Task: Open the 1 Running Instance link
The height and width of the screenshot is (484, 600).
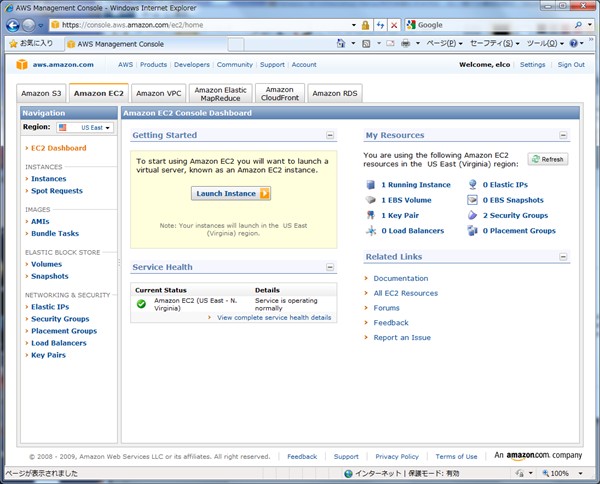Action: pos(416,185)
